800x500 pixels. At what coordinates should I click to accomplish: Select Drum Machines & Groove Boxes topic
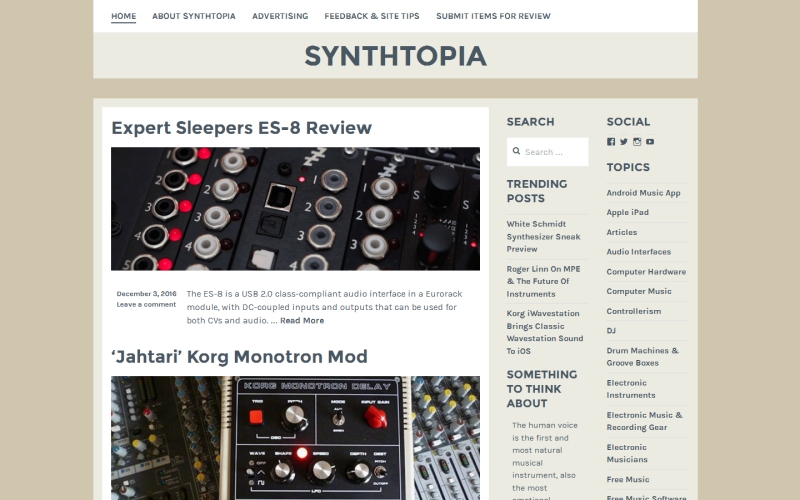click(643, 357)
